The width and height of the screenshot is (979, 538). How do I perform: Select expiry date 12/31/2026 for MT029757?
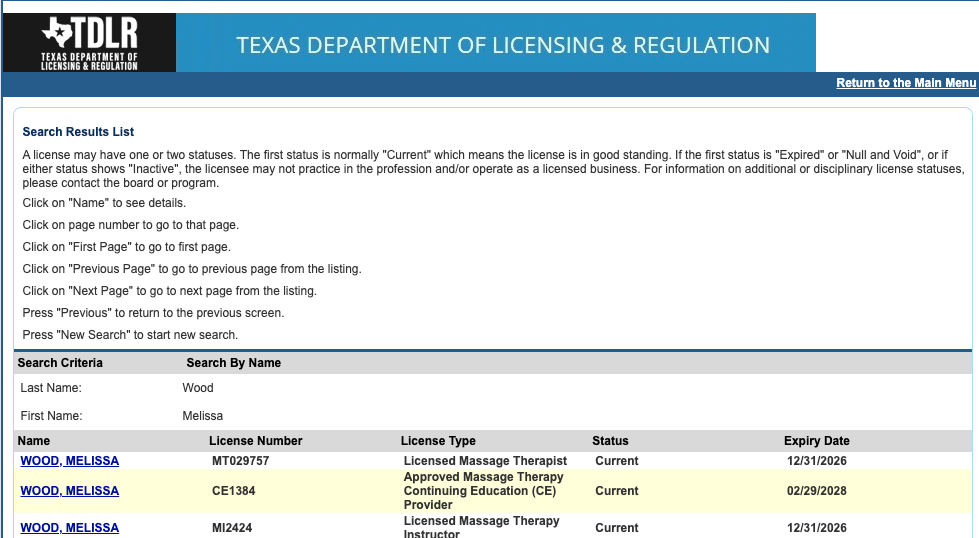click(817, 461)
